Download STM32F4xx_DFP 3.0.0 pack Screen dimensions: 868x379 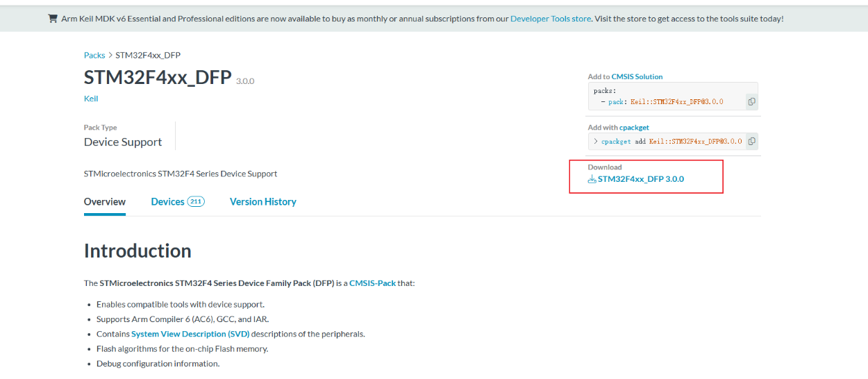click(640, 179)
